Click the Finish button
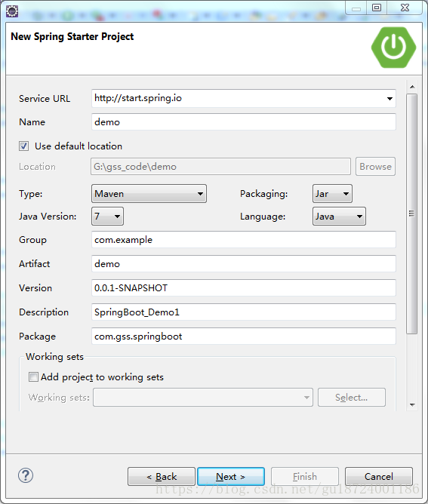The width and height of the screenshot is (428, 504). click(305, 476)
